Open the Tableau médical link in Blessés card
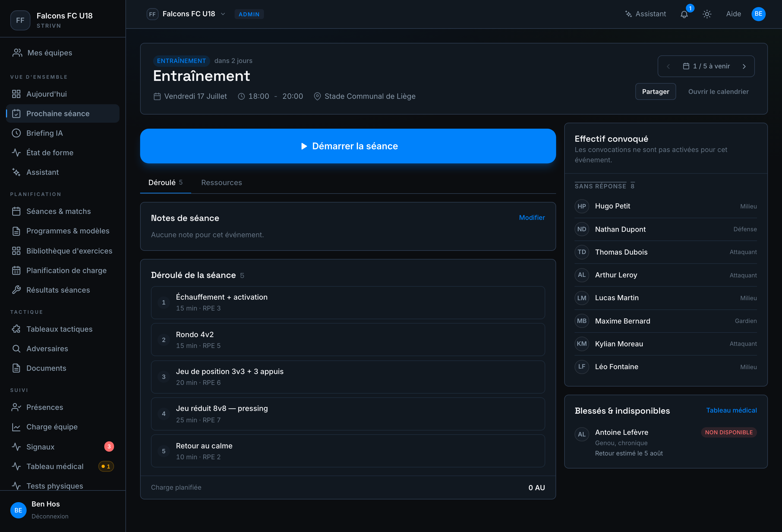This screenshot has width=782, height=532. point(731,410)
